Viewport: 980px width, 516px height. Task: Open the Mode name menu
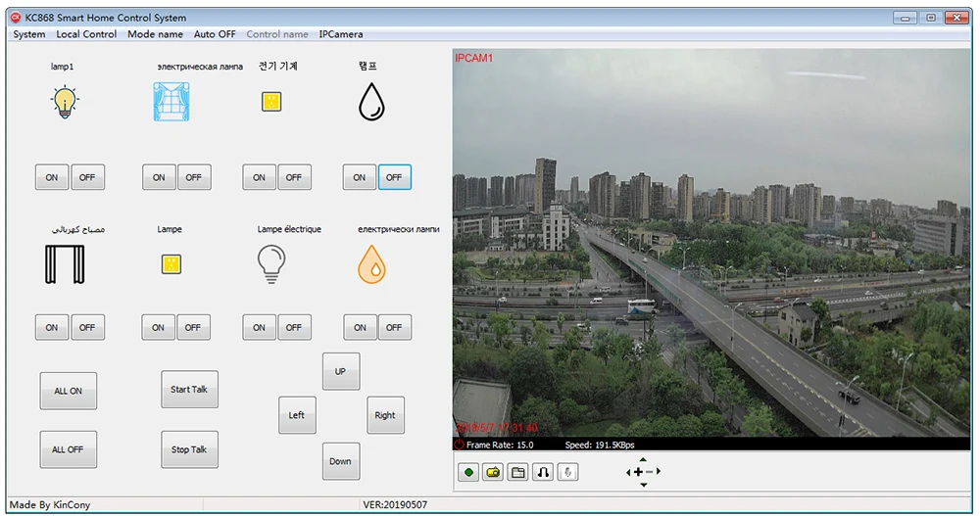click(x=155, y=34)
